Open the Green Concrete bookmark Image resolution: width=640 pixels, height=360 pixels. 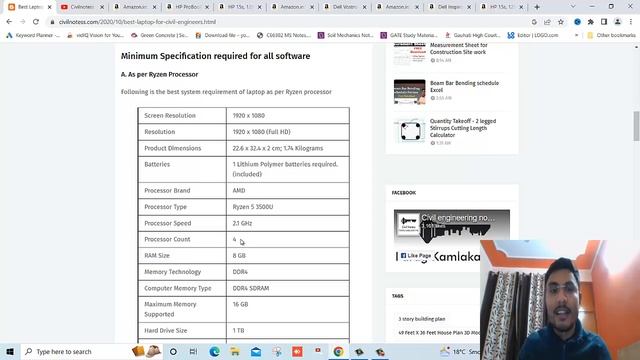[160, 36]
